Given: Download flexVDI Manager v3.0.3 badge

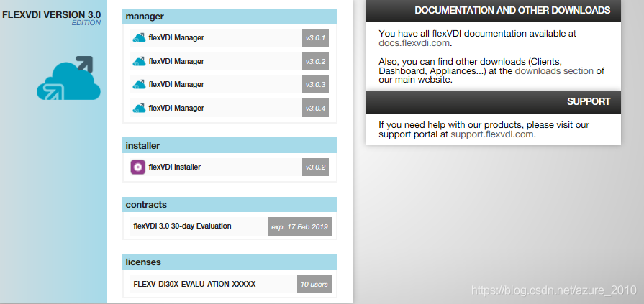Looking at the screenshot, I should tap(315, 85).
